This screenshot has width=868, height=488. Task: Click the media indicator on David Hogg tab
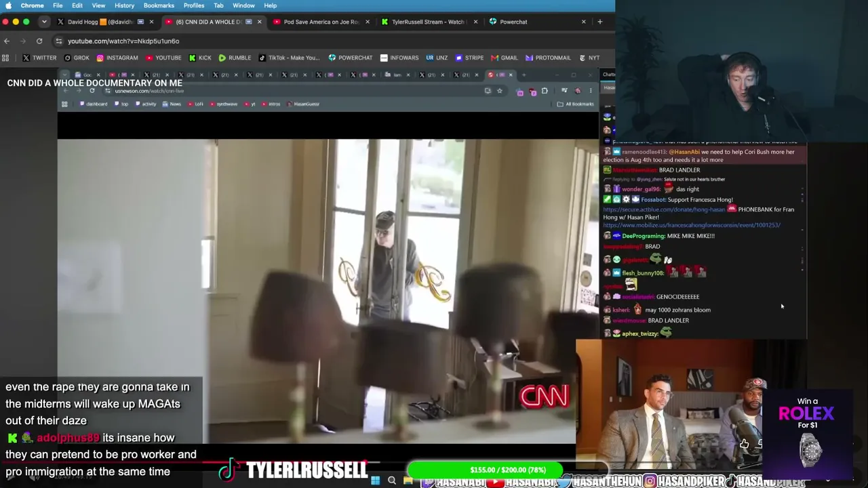click(140, 22)
